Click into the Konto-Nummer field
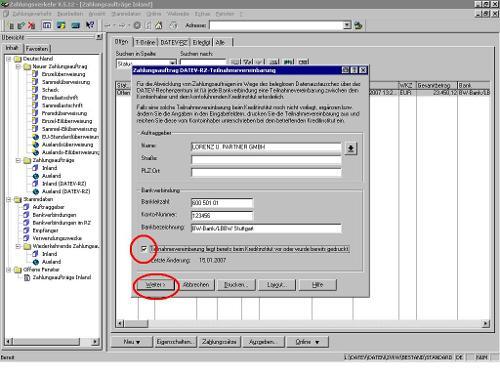The width and height of the screenshot is (500, 375). click(222, 215)
